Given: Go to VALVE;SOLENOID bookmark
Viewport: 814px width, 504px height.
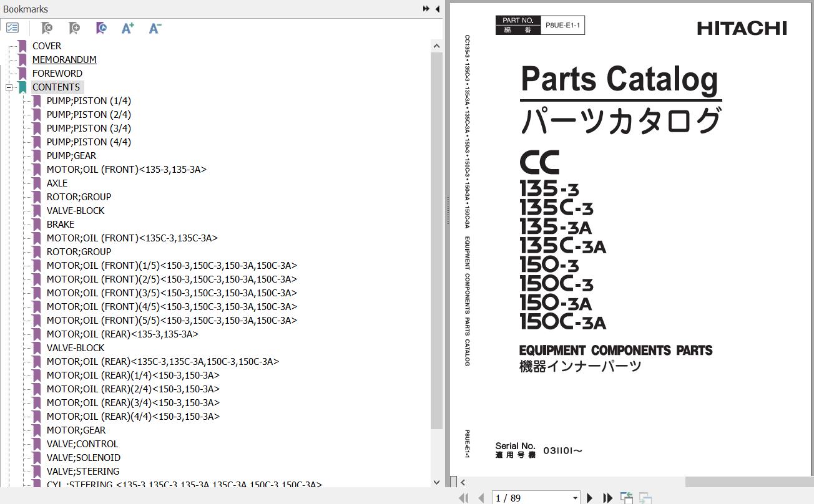Looking at the screenshot, I should (84, 457).
